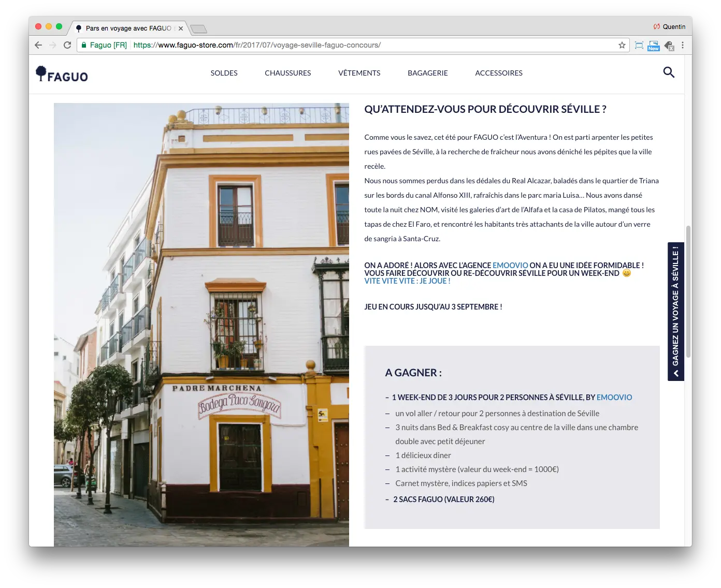
Task: Open the screen capture extension icon
Action: pyautogui.click(x=639, y=46)
